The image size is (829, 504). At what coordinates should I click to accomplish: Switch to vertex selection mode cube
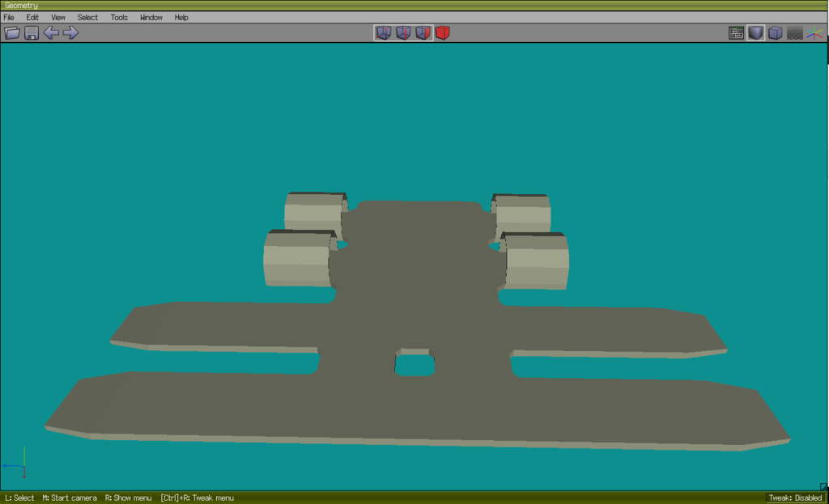[x=383, y=33]
